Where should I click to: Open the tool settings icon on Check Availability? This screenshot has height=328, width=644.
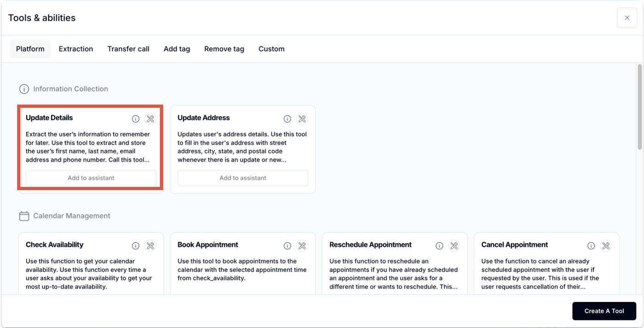[150, 246]
